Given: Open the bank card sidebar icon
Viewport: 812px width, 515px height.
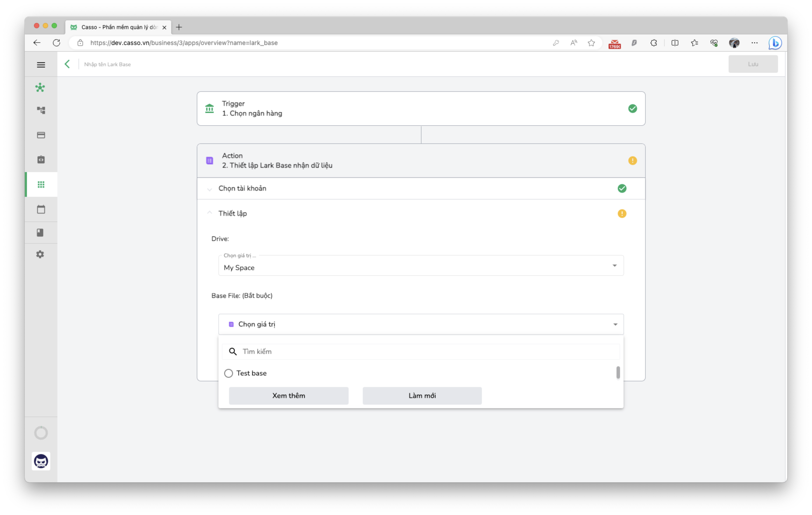Looking at the screenshot, I should tap(41, 135).
